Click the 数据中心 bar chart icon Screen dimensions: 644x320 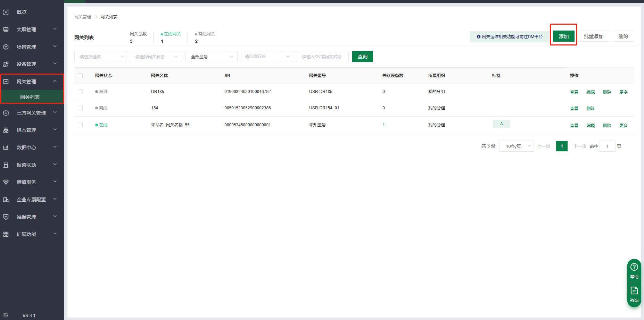coord(6,148)
